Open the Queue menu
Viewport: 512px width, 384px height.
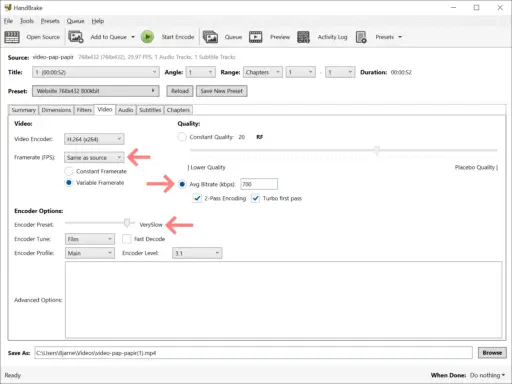click(76, 21)
